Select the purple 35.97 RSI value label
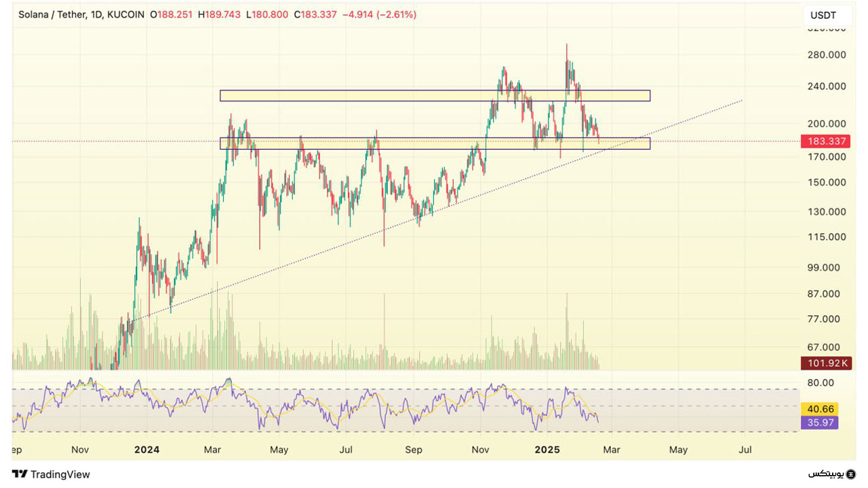Screen dimensions: 868x488 (x=819, y=423)
